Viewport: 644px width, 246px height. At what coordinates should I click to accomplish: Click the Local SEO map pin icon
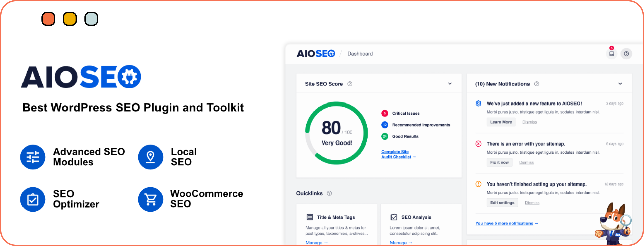tap(150, 157)
